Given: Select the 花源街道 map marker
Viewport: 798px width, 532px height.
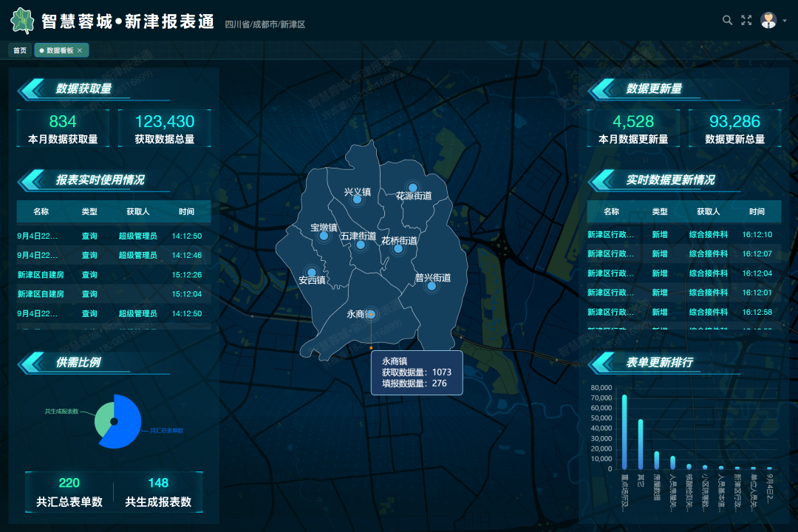Looking at the screenshot, I should pos(412,188).
